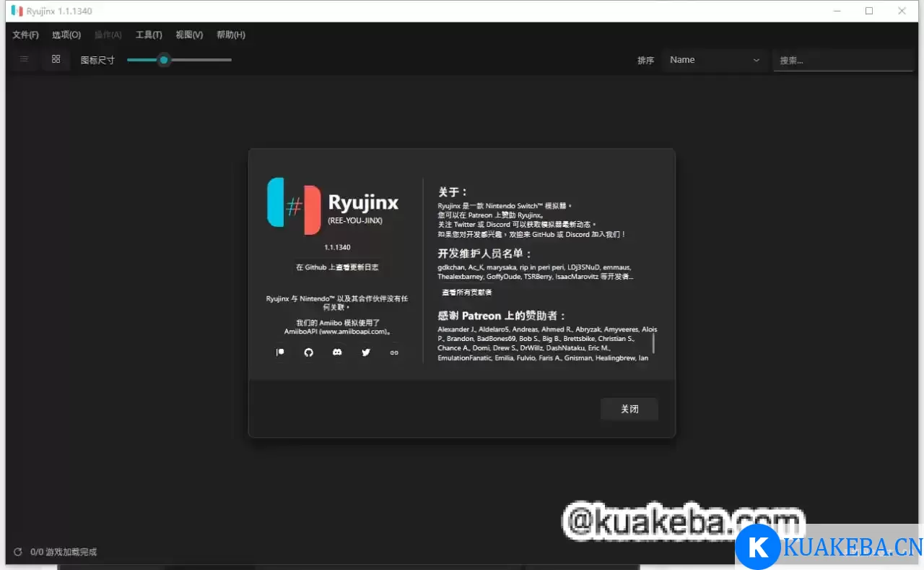Viewport: 924px width, 570px height.
Task: Maximize the Ryujinx window
Action: point(869,11)
